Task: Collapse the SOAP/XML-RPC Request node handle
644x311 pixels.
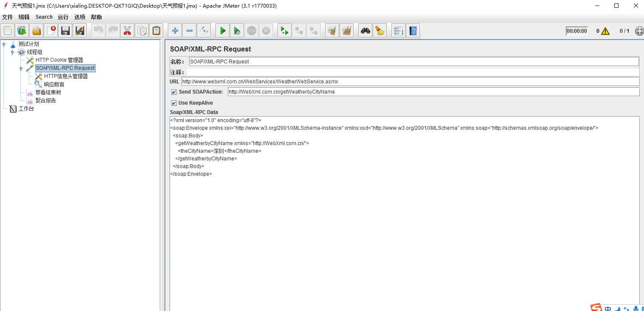Action: [x=21, y=68]
